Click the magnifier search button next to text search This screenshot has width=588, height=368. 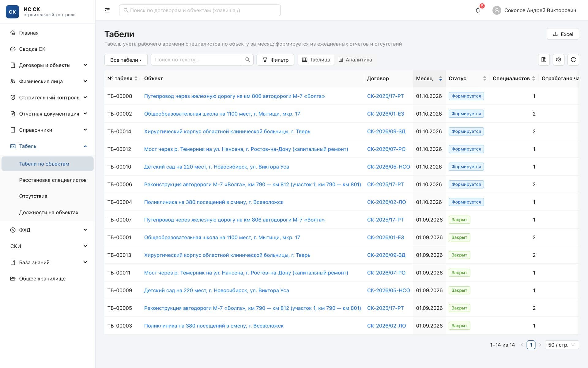pos(247,60)
